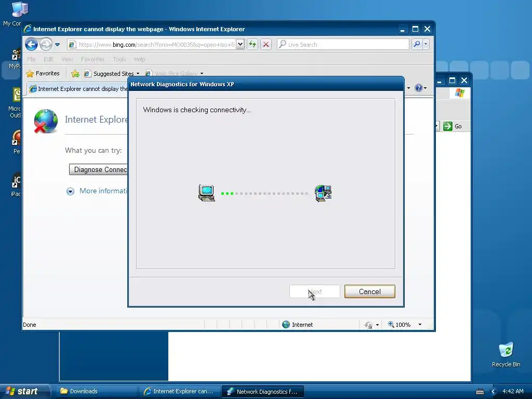Viewport: 532px width, 399px height.
Task: Switch to Internet Explorer taskbar item
Action: (179, 391)
